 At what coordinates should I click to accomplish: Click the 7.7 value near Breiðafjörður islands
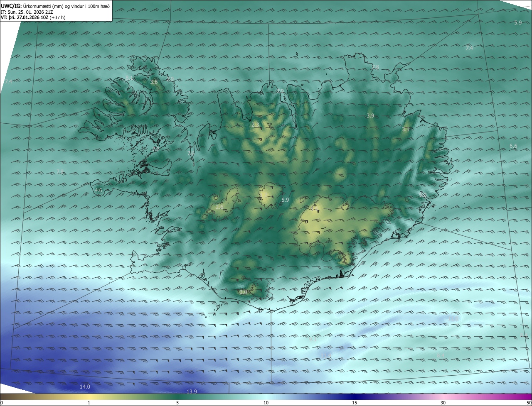click(x=156, y=149)
